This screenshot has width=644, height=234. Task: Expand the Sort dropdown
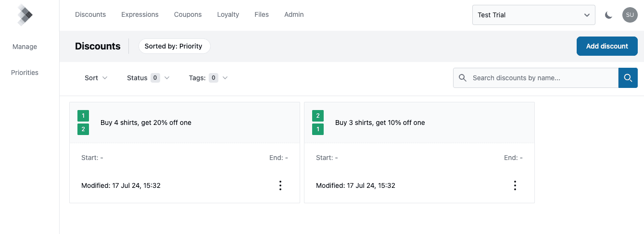pyautogui.click(x=96, y=78)
